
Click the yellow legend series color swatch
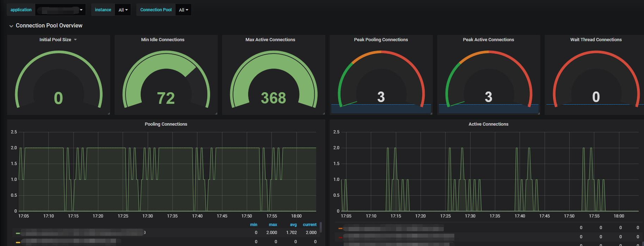point(18,242)
